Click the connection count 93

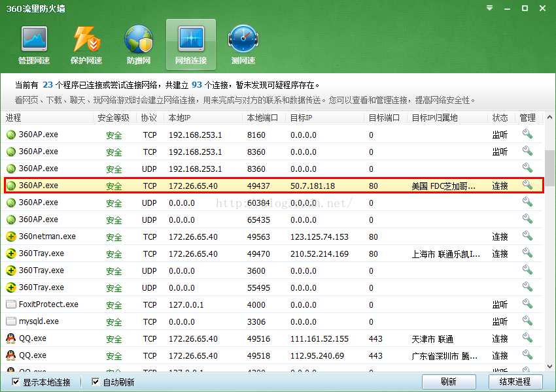point(197,85)
